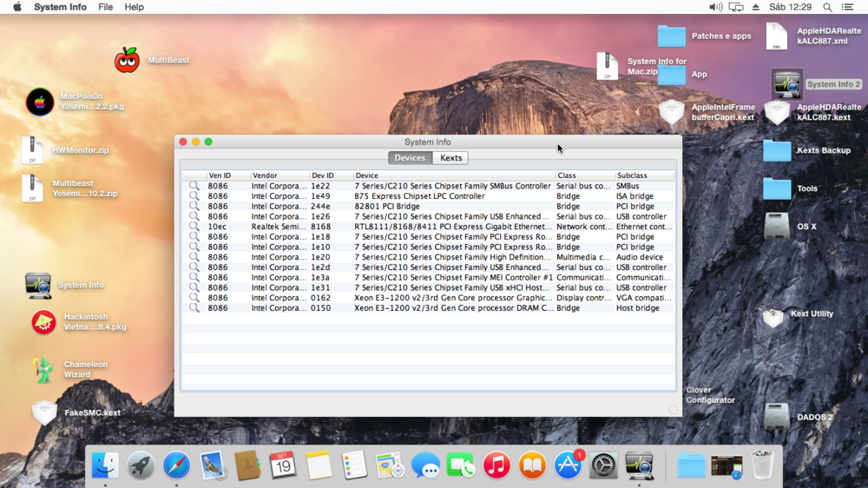Click the Spotlight search icon in menu bar
Viewport: 868px width, 488px height.
point(827,7)
